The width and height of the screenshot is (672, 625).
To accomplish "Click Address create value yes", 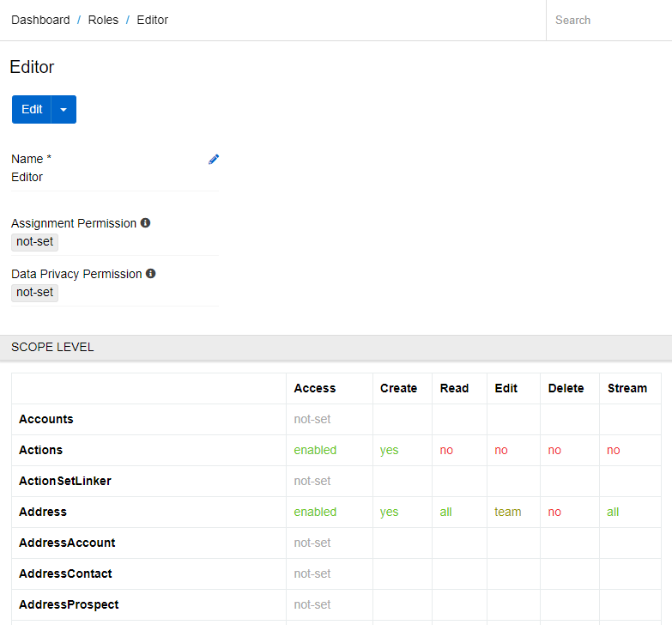I will point(389,513).
